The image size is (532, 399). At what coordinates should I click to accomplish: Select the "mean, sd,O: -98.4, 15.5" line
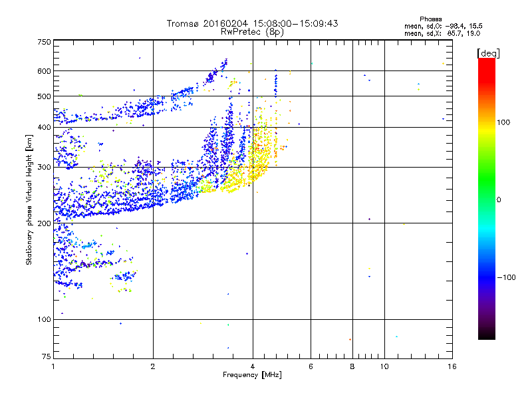tap(444, 26)
